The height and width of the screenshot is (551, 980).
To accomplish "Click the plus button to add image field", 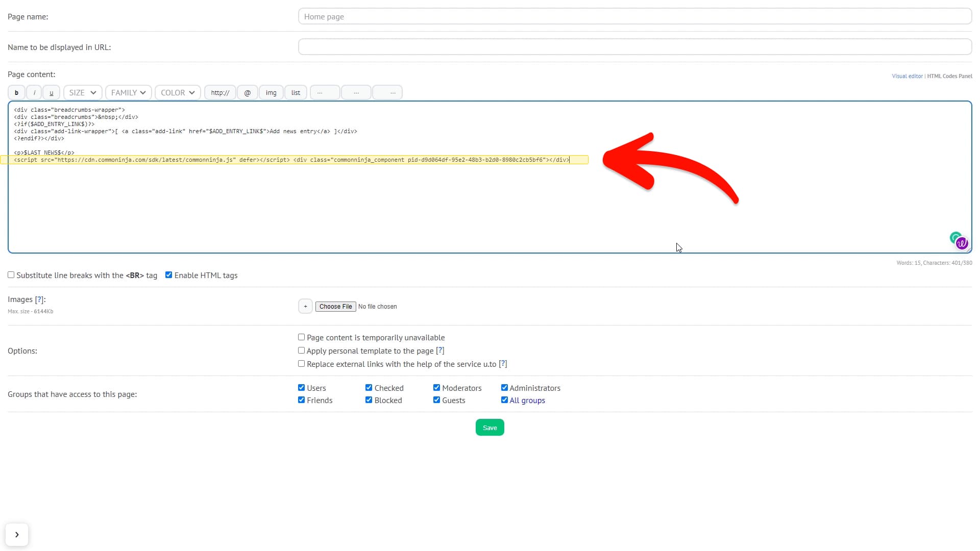I will [305, 307].
